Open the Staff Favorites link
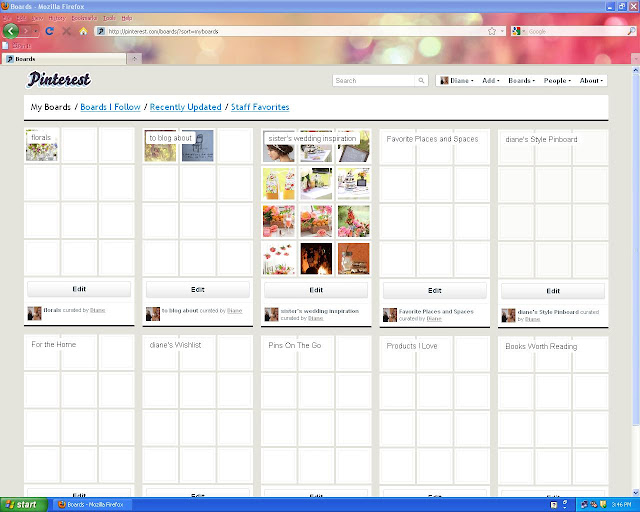 point(260,107)
